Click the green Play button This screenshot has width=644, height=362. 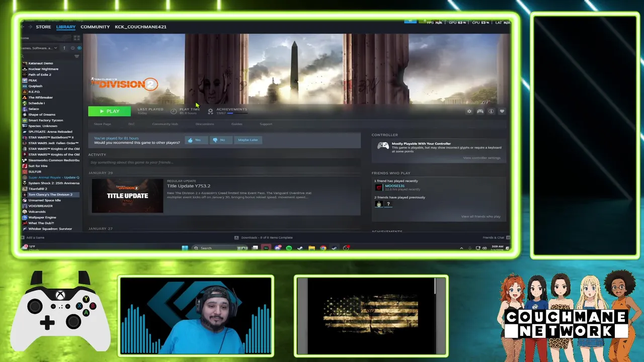point(109,111)
